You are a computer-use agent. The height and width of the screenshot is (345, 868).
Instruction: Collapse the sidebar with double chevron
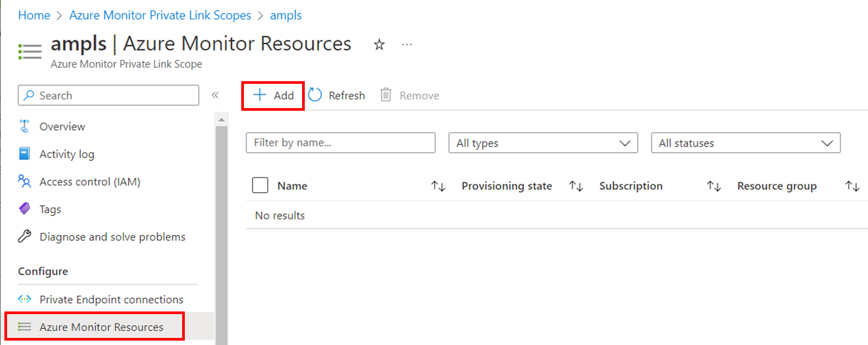215,95
